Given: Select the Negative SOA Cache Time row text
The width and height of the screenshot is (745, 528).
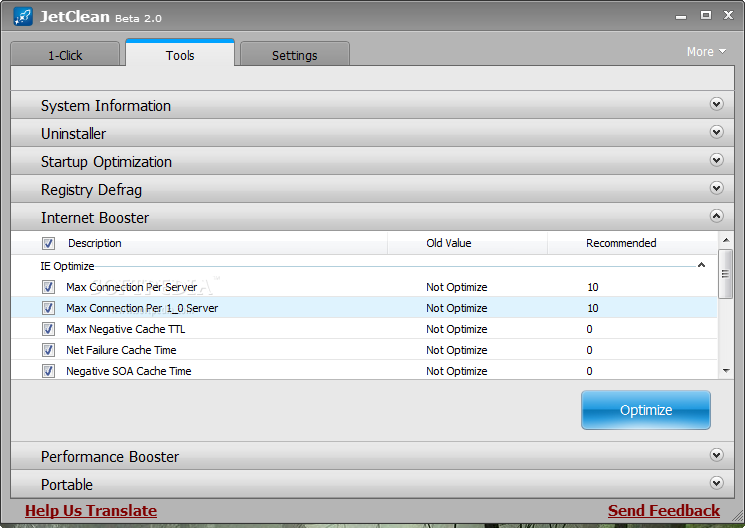Looking at the screenshot, I should coord(129,371).
